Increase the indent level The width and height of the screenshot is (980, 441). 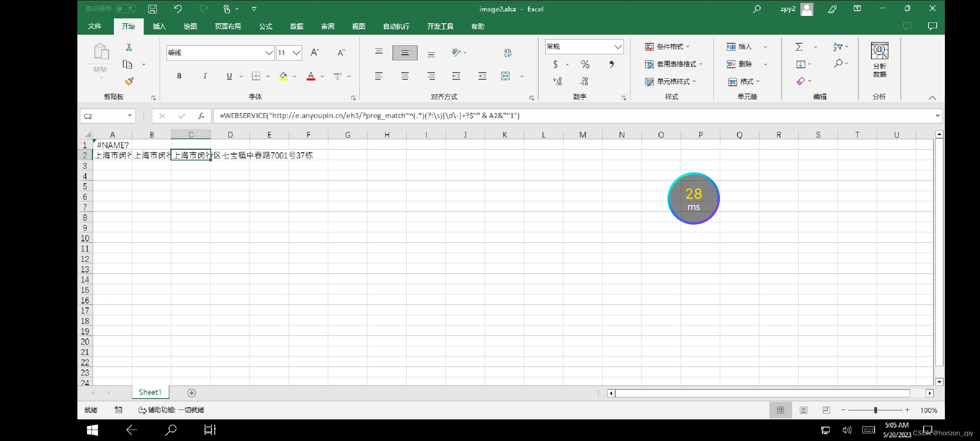click(x=483, y=76)
